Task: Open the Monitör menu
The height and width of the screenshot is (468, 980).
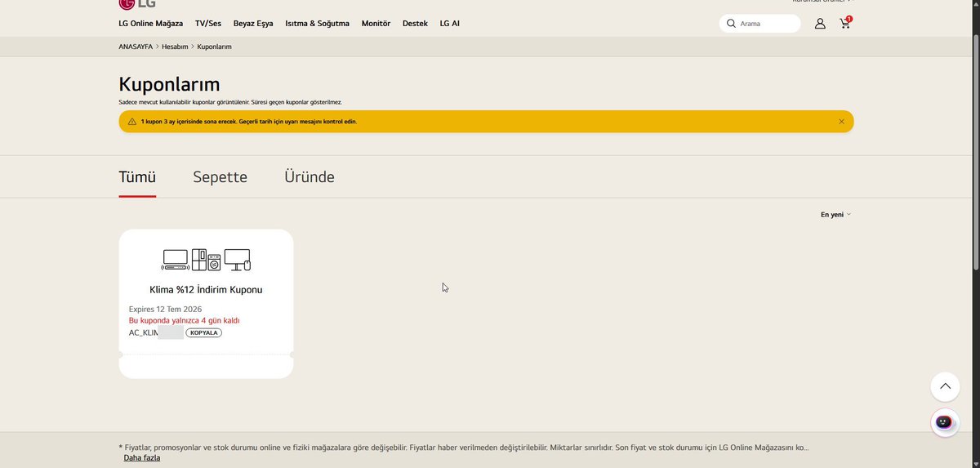Action: [376, 24]
